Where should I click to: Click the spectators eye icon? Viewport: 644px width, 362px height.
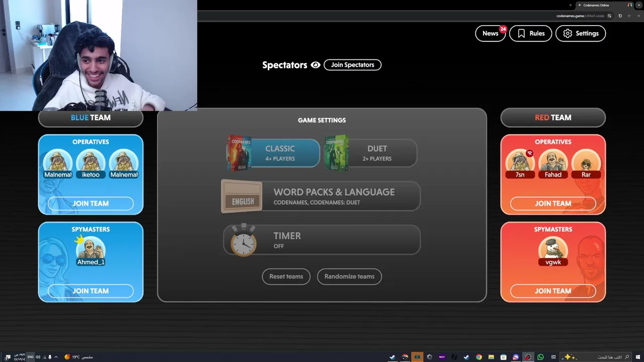point(315,65)
